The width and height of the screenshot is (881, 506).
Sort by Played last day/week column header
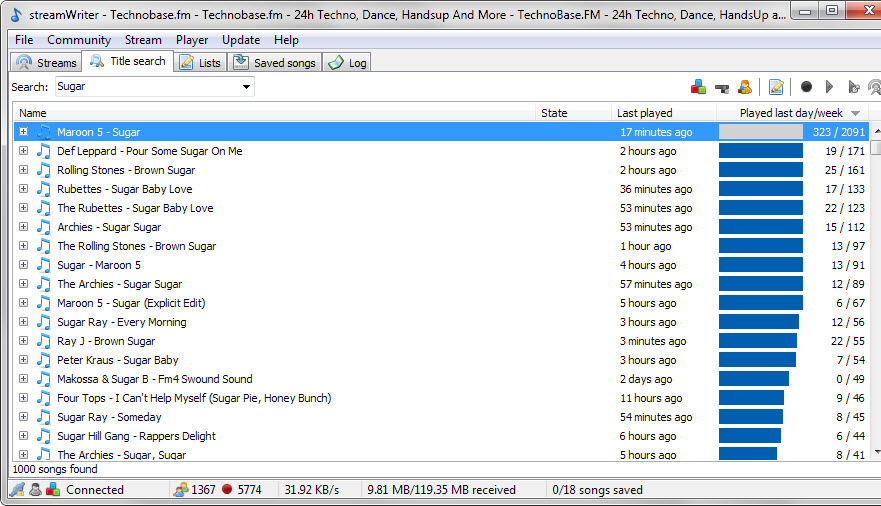pyautogui.click(x=793, y=113)
